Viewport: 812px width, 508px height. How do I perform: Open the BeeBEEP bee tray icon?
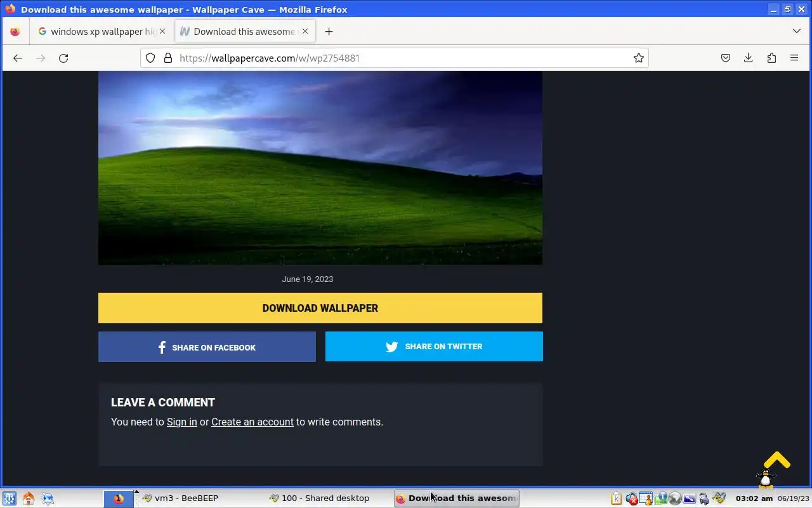coord(719,498)
